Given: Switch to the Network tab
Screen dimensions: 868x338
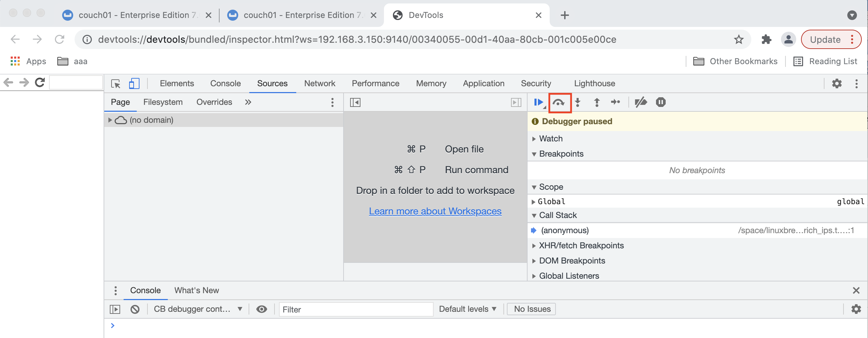Looking at the screenshot, I should [x=319, y=83].
